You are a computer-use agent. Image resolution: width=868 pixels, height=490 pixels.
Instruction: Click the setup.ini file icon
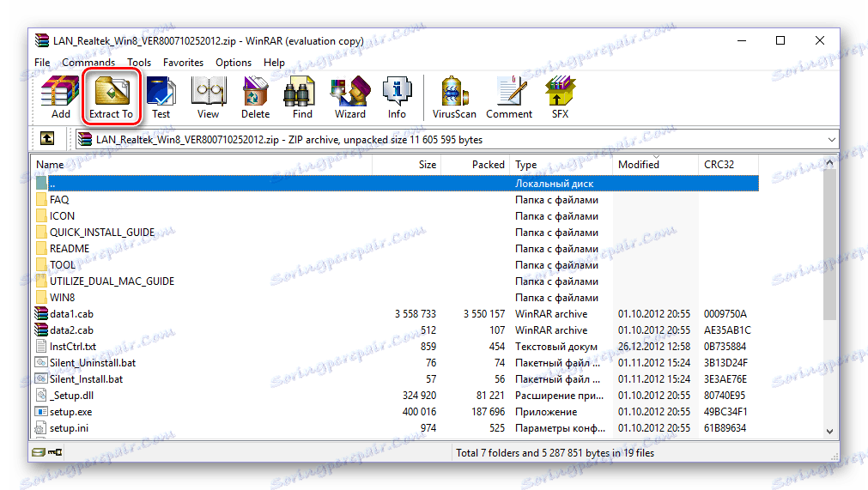41,428
